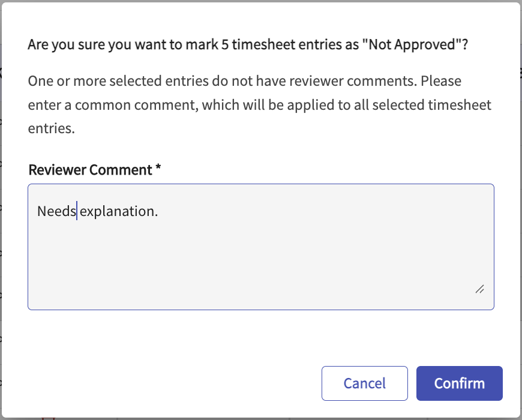Click the Confirm button
522x420 pixels.
pyautogui.click(x=459, y=383)
